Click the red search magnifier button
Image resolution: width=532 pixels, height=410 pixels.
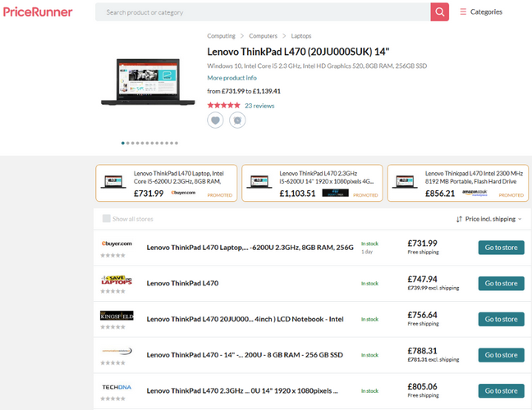[x=440, y=11]
